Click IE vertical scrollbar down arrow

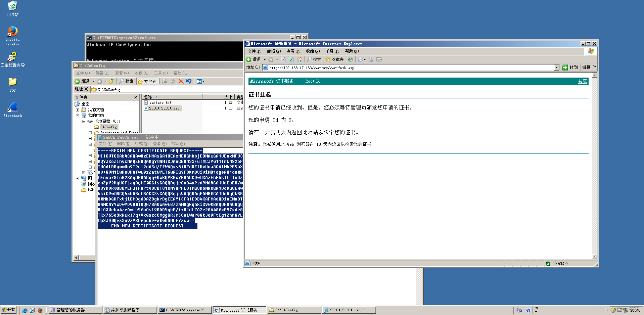tap(594, 257)
